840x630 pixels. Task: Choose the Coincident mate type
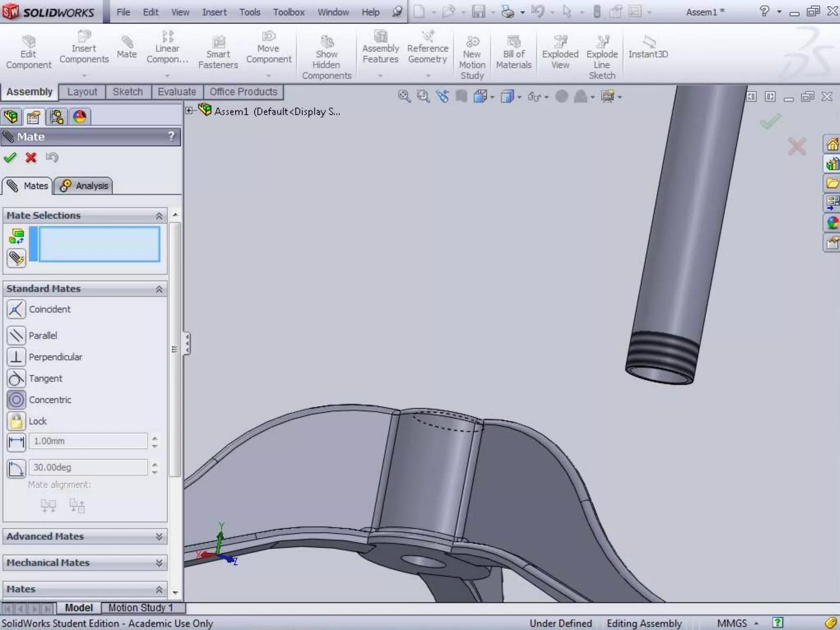[x=16, y=309]
